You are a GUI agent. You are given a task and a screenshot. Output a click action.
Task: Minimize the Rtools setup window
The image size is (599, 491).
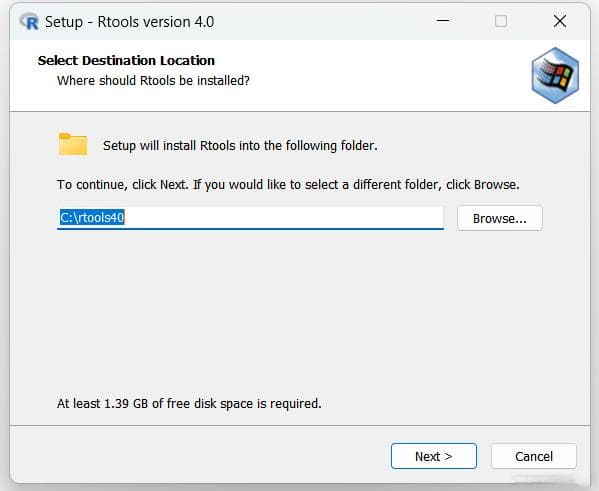point(443,21)
